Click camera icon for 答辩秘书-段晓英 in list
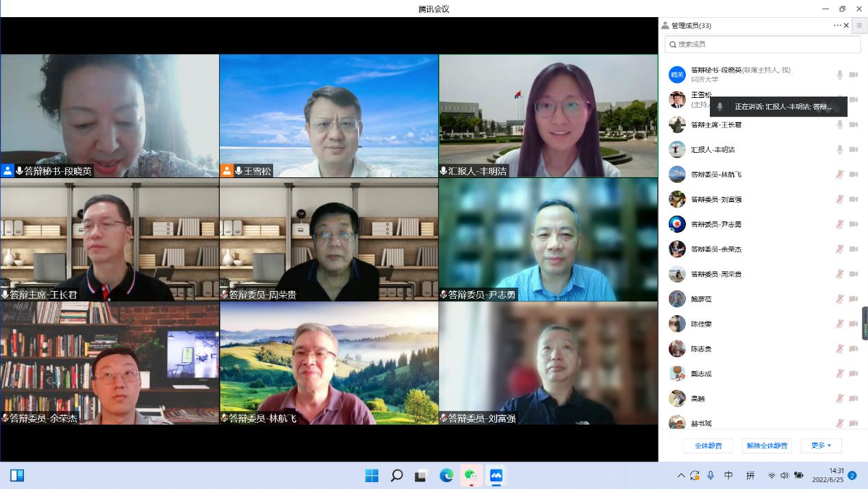 (854, 75)
